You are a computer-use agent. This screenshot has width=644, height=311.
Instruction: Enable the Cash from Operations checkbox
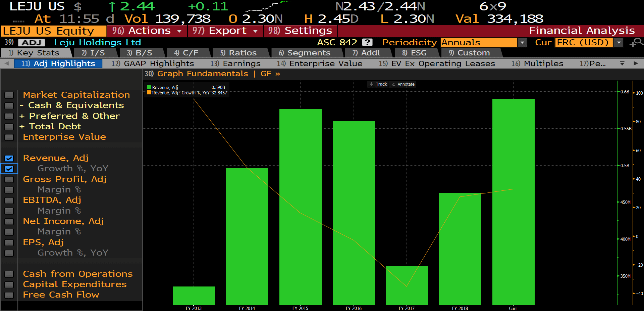pyautogui.click(x=9, y=274)
